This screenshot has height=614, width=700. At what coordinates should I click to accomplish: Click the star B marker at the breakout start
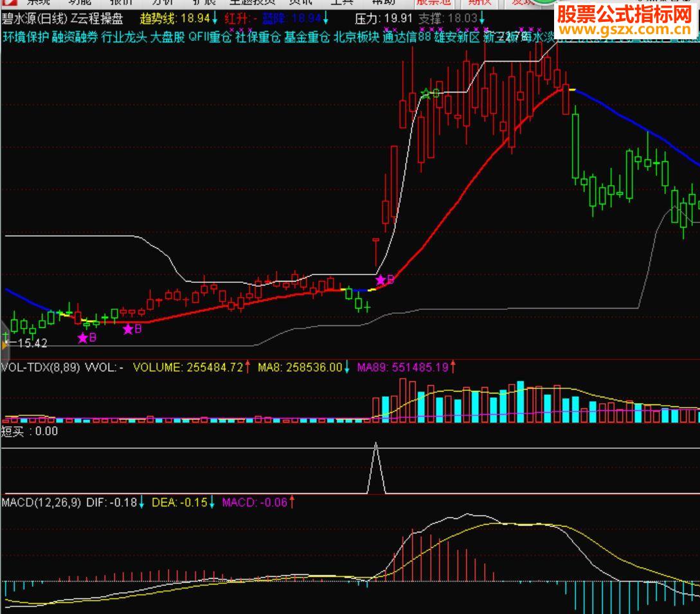(384, 280)
